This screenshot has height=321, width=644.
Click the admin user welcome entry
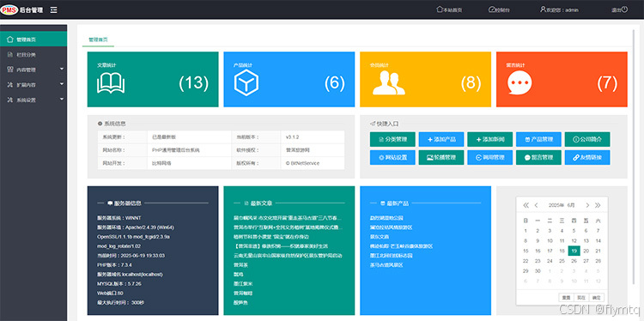(559, 9)
